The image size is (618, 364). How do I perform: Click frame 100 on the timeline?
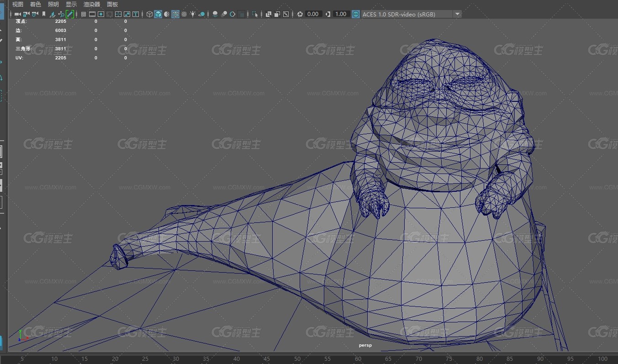(602, 359)
